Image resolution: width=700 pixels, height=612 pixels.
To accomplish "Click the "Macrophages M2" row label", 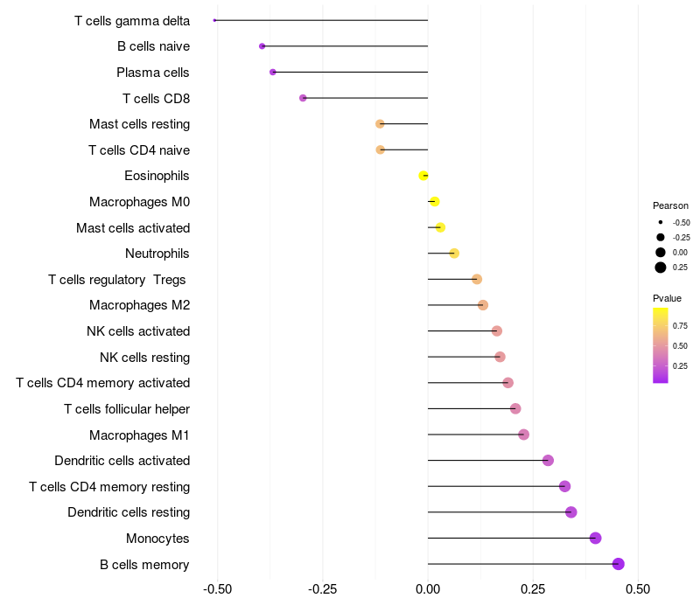I will (140, 305).
